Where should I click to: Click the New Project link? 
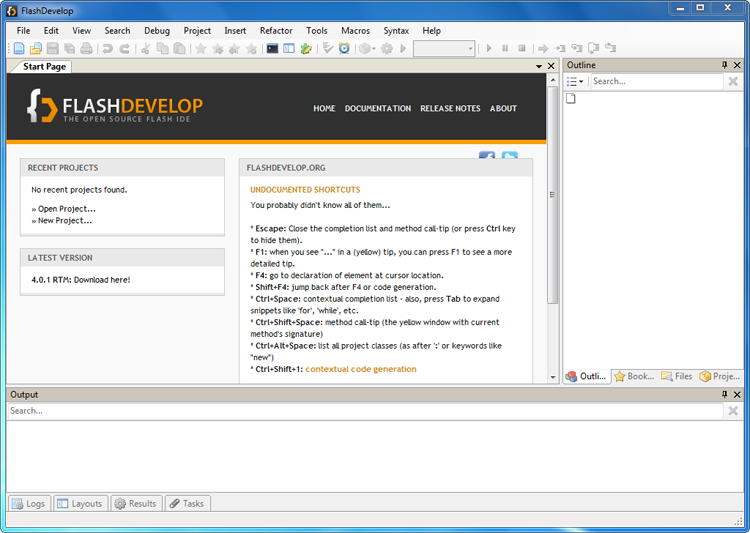click(64, 220)
